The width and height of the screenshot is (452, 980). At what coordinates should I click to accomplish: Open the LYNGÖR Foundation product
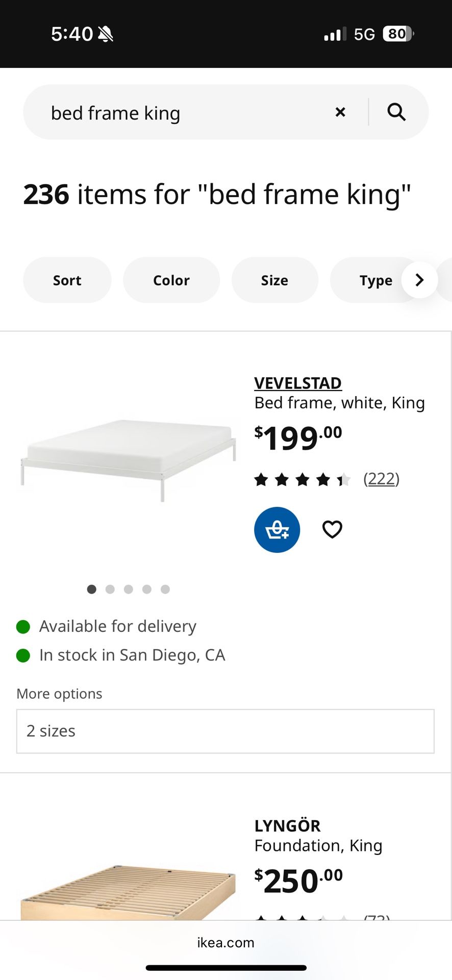(287, 826)
